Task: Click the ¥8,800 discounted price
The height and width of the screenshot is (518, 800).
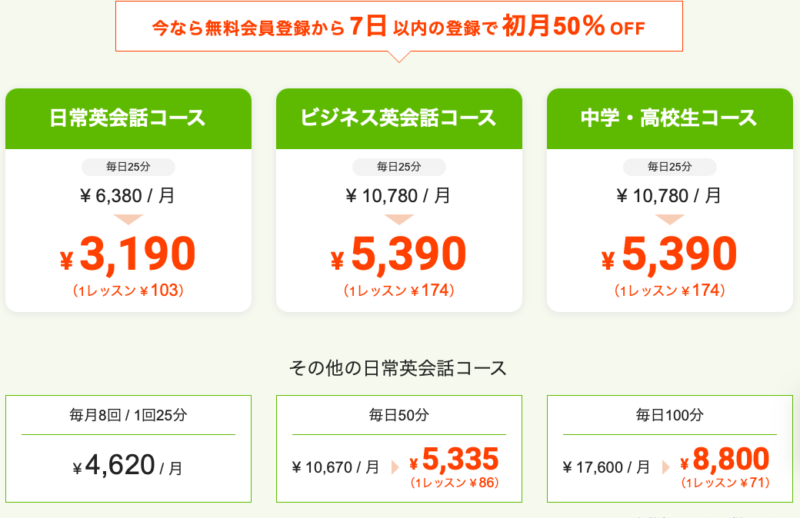Action: 724,459
